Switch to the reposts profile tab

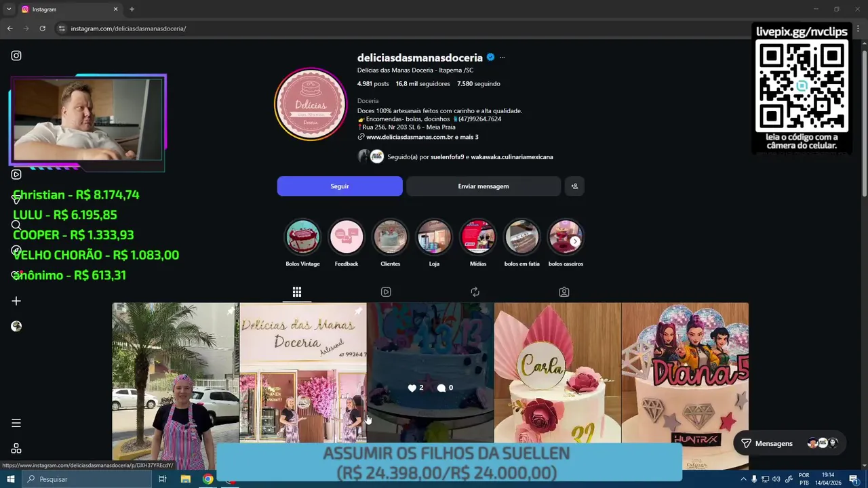pos(475,292)
